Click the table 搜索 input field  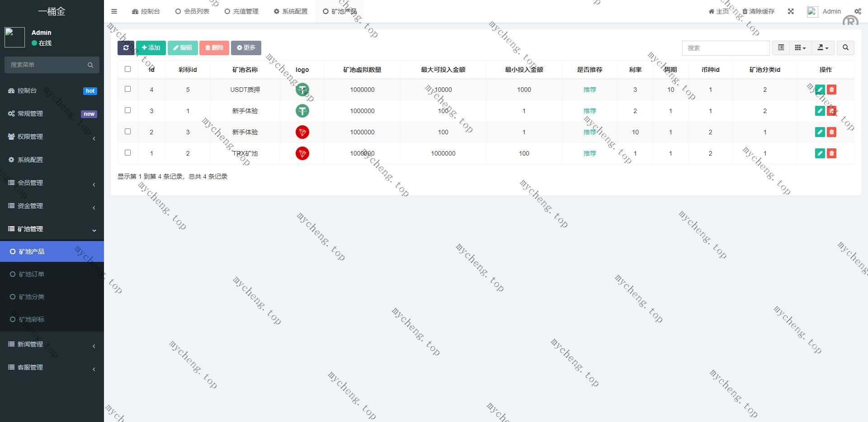(x=725, y=48)
